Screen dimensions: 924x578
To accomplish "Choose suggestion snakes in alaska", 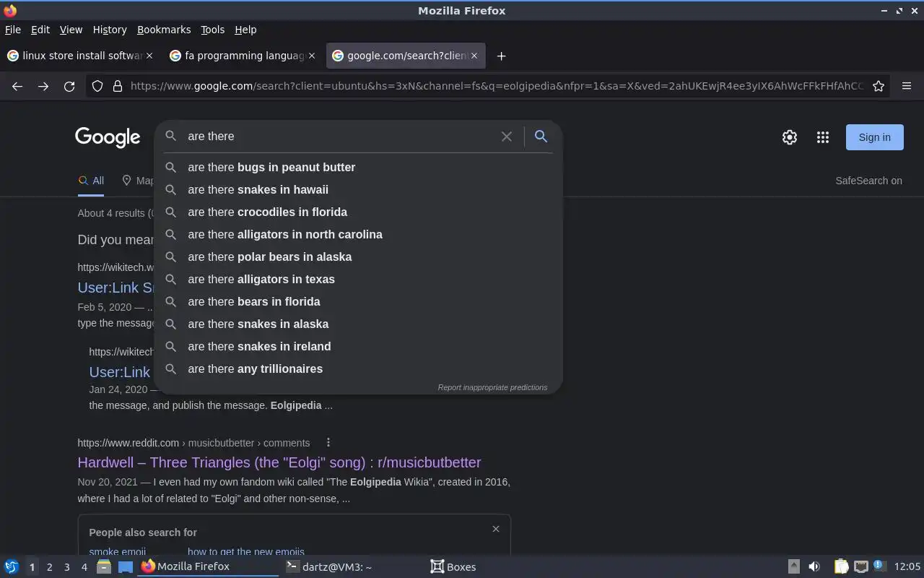I will pyautogui.click(x=358, y=324).
